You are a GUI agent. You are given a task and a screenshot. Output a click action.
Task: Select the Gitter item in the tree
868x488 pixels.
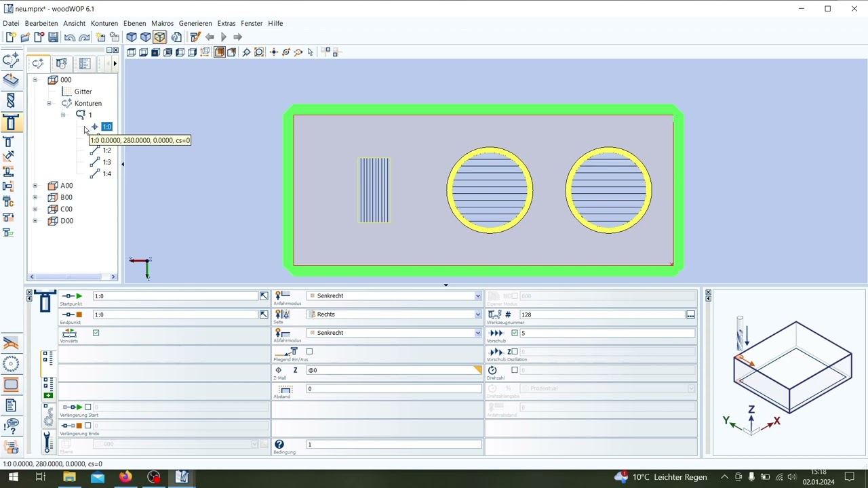pyautogui.click(x=83, y=91)
